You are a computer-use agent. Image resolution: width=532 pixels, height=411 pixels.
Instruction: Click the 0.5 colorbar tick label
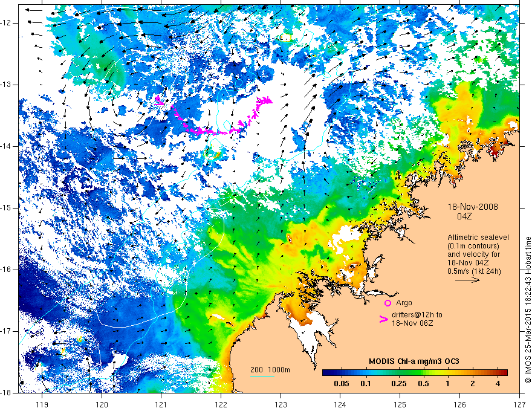point(423,384)
